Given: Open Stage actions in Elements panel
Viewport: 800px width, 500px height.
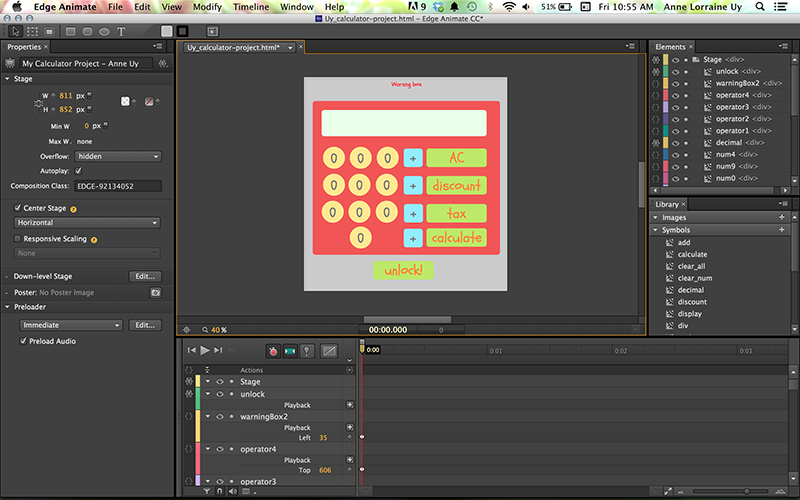Looking at the screenshot, I should pos(656,60).
